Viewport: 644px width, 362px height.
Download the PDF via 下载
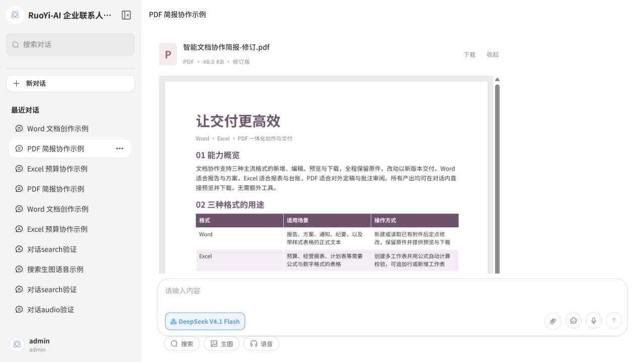[x=469, y=54]
